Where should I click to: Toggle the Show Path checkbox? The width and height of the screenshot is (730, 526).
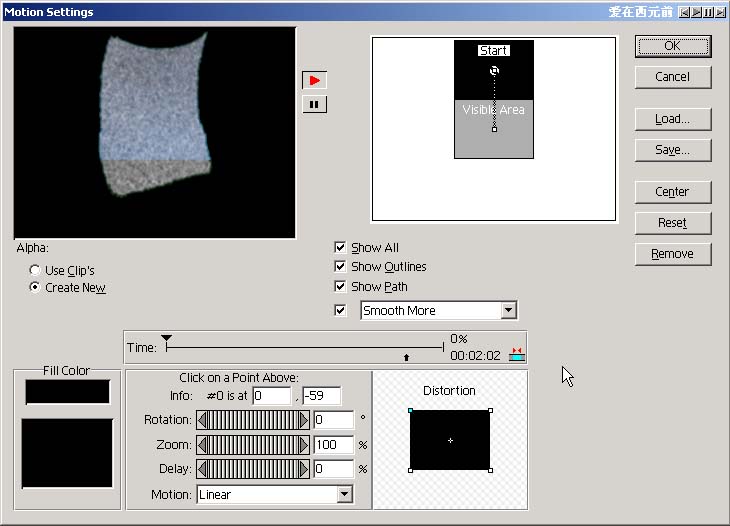pyautogui.click(x=340, y=286)
